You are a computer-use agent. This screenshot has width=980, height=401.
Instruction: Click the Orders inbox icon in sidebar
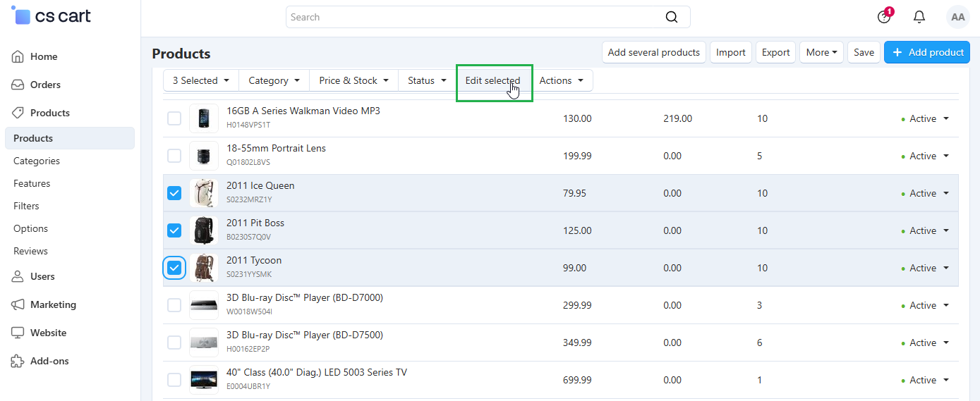(18, 85)
